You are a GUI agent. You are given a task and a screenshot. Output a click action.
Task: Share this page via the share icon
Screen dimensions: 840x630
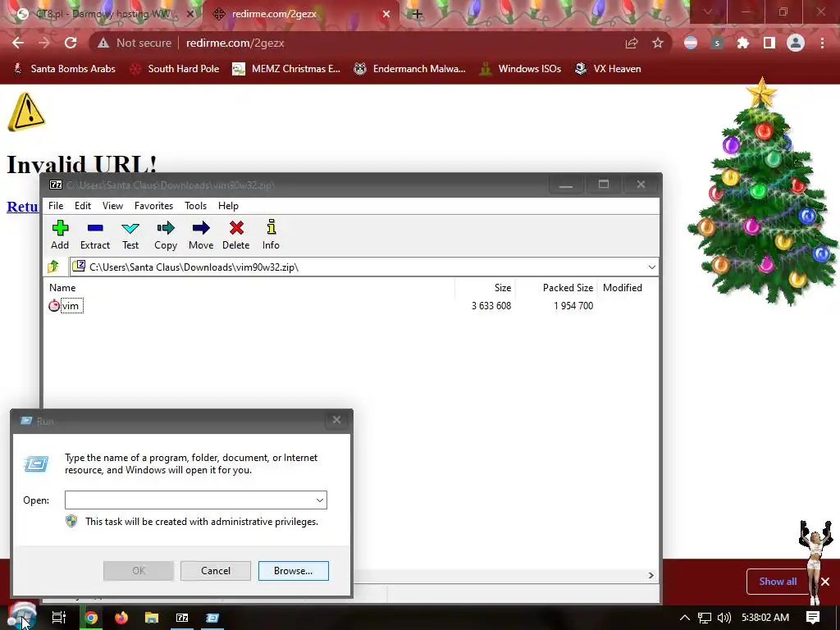(x=632, y=43)
